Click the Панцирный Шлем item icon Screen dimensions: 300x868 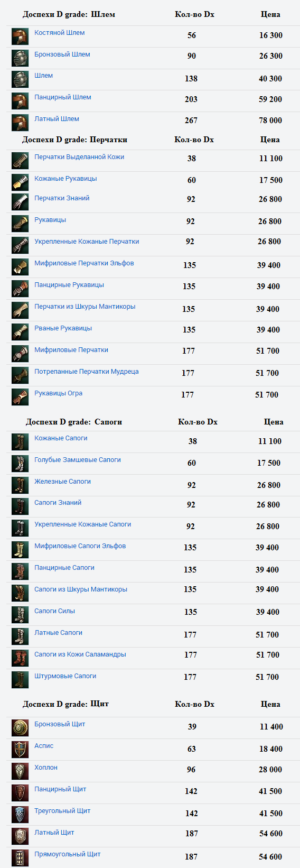[x=20, y=101]
